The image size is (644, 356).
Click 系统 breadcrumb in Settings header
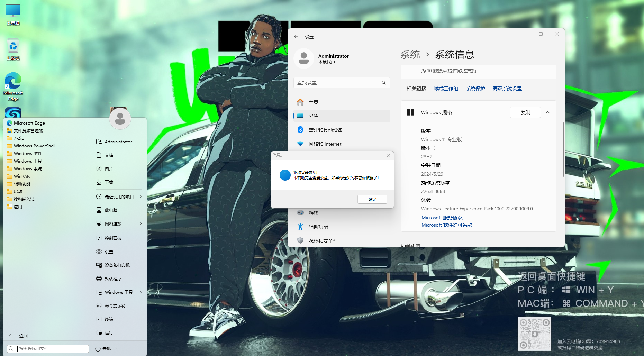tap(410, 54)
